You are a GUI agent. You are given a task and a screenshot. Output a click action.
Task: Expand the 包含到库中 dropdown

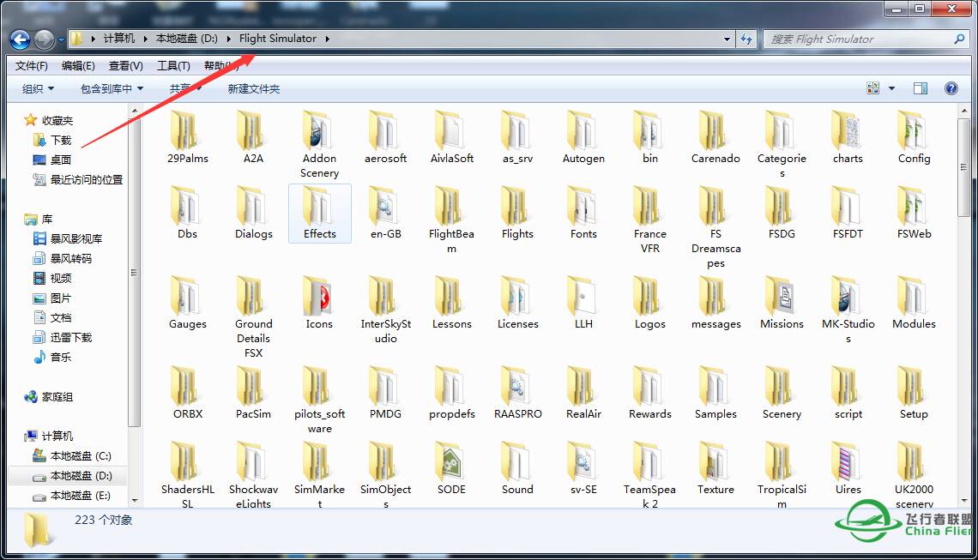point(112,88)
